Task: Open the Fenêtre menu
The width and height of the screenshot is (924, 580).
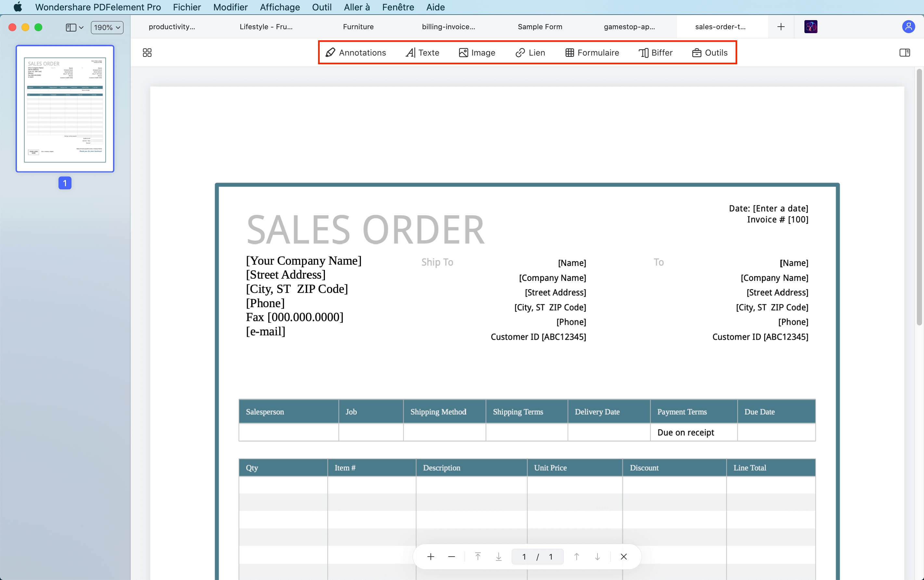Action: pyautogui.click(x=398, y=7)
